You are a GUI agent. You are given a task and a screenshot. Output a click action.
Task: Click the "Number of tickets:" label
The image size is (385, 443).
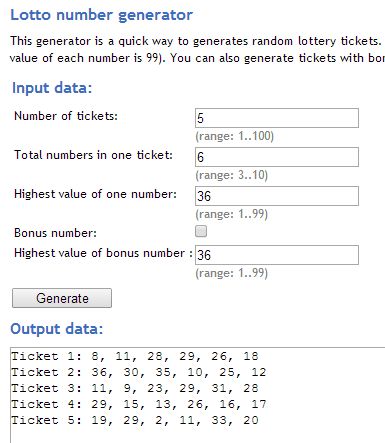66,116
